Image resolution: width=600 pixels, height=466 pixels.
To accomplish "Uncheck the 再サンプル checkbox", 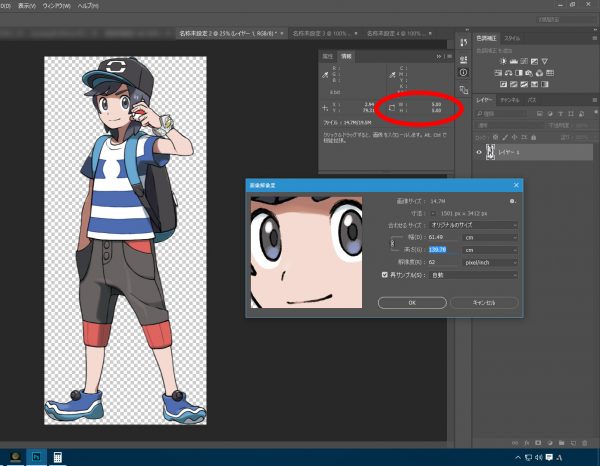I will click(385, 275).
